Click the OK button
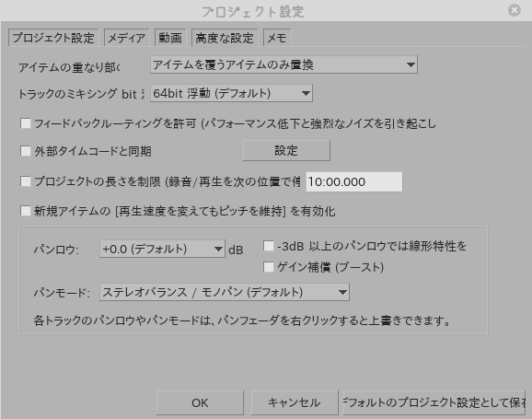The width and height of the screenshot is (532, 419). [200, 402]
